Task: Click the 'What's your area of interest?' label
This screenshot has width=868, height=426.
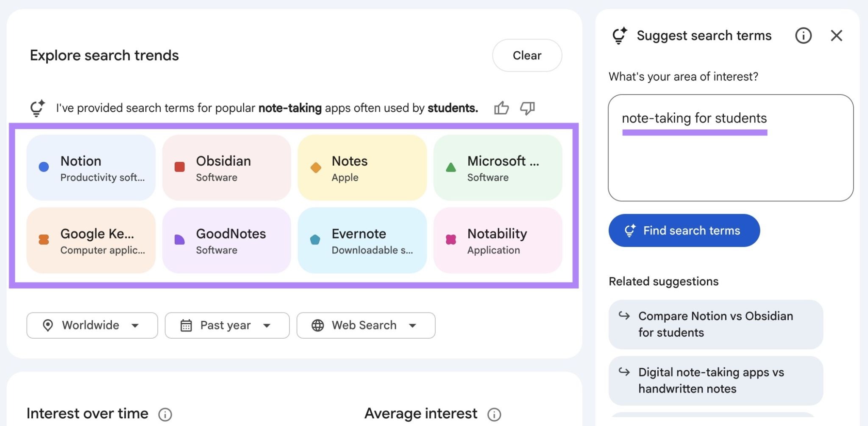Action: click(683, 77)
